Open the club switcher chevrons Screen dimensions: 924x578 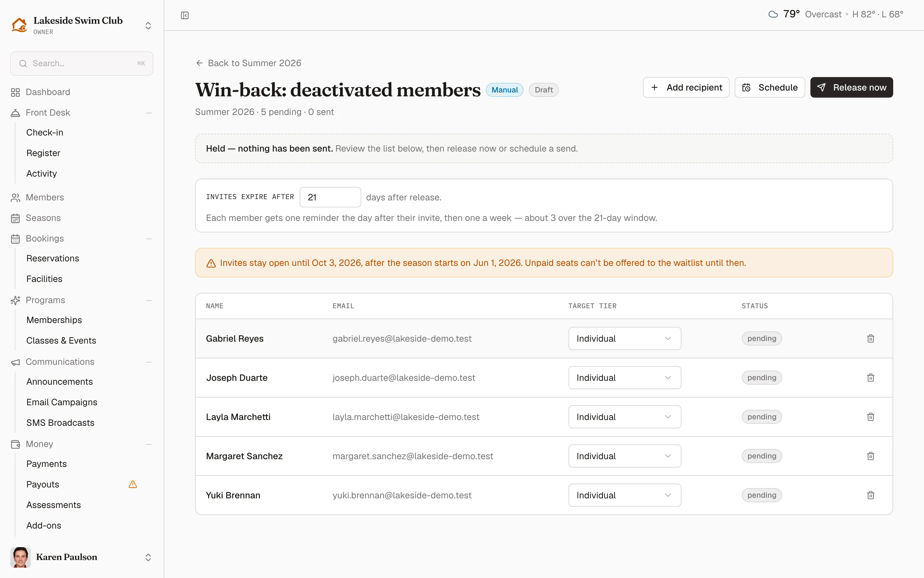pos(148,26)
